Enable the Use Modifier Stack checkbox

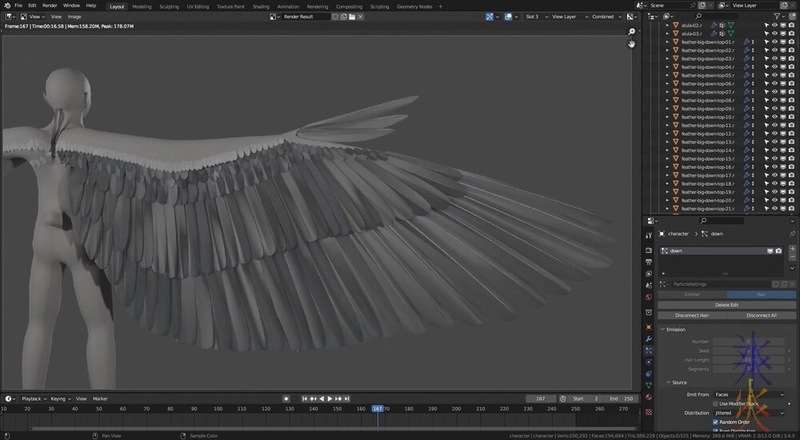pos(715,403)
